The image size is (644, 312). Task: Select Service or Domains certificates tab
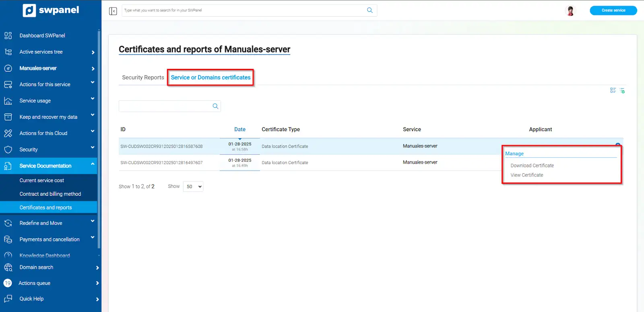[211, 77]
